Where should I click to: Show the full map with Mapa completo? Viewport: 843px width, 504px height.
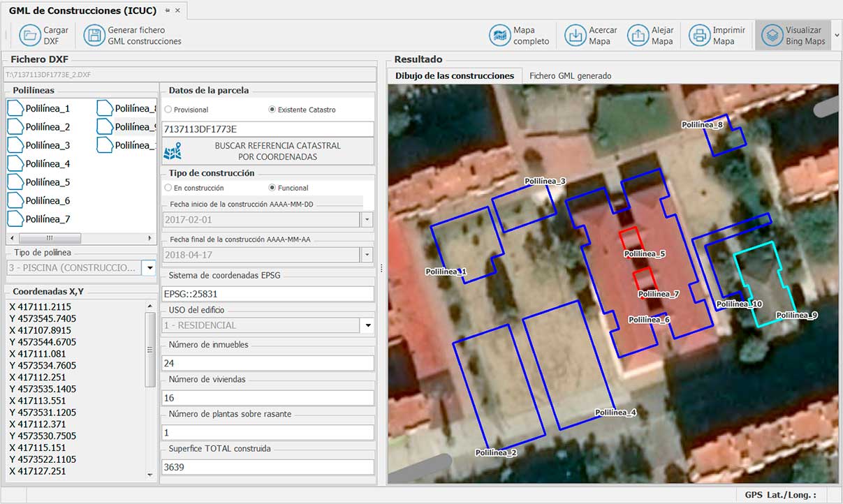click(x=500, y=35)
